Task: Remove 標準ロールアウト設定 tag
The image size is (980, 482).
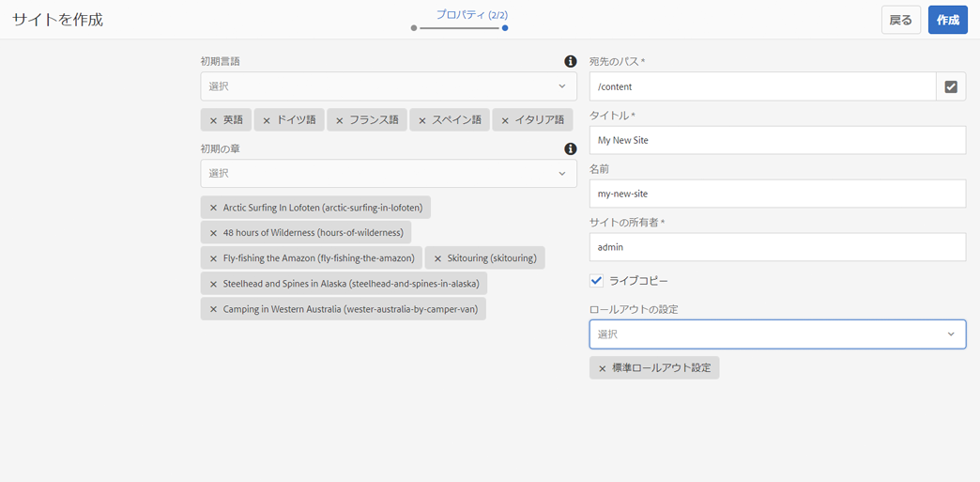Action: 603,368
